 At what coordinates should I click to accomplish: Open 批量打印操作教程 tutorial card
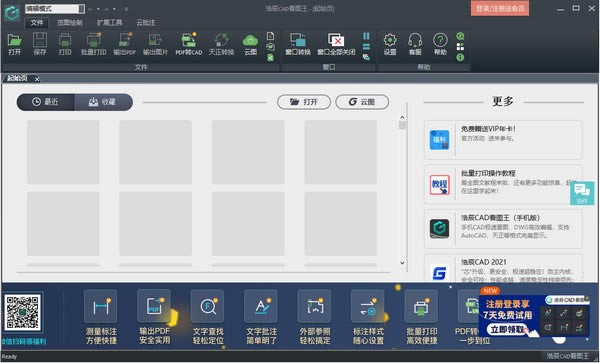pyautogui.click(x=503, y=184)
